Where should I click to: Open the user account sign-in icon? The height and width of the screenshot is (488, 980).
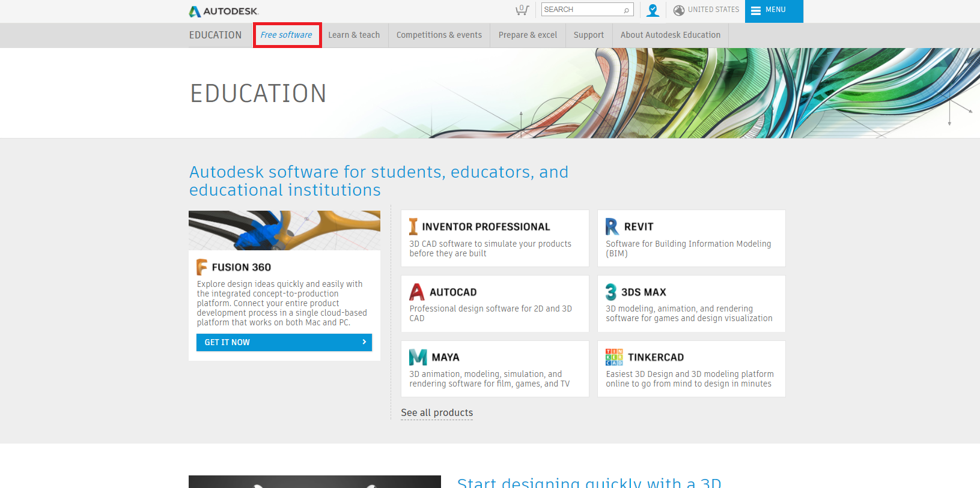click(x=653, y=10)
